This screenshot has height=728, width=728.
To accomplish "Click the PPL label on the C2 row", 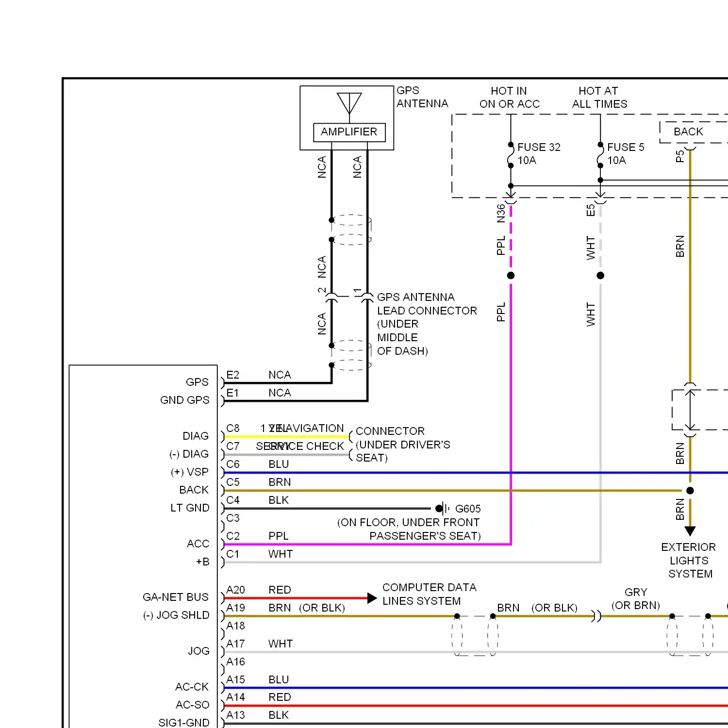I will click(x=279, y=536).
